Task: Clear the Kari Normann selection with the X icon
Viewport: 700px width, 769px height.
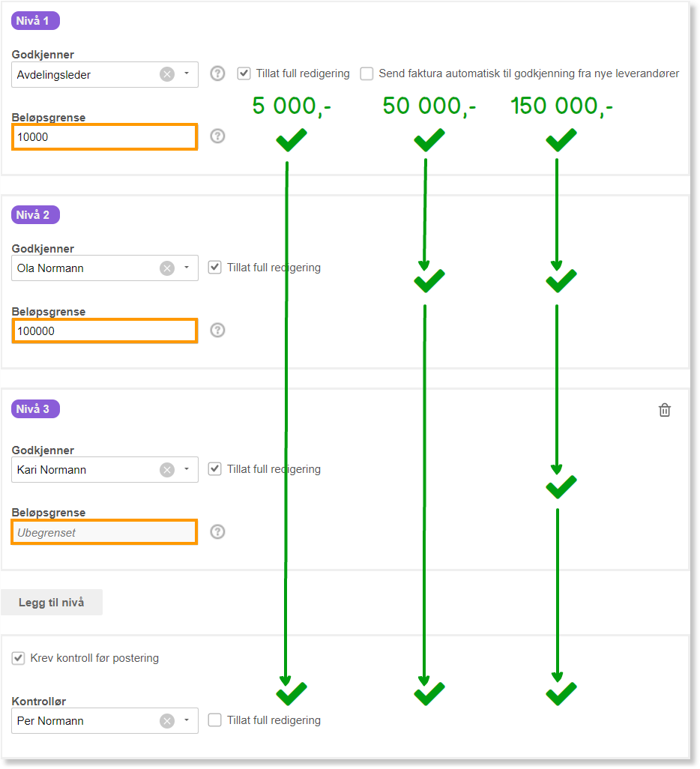Action: tap(167, 470)
